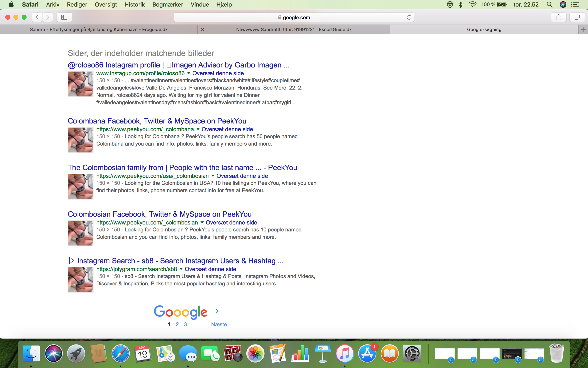The image size is (588, 368).
Task: Go back with Safari's back arrow
Action: (37, 17)
